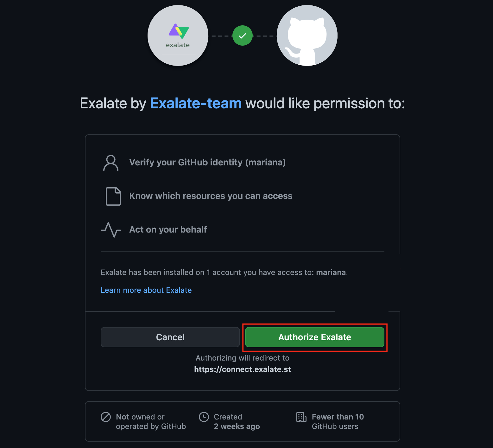Click the bold mariana account name
The width and height of the screenshot is (493, 448).
[331, 272]
